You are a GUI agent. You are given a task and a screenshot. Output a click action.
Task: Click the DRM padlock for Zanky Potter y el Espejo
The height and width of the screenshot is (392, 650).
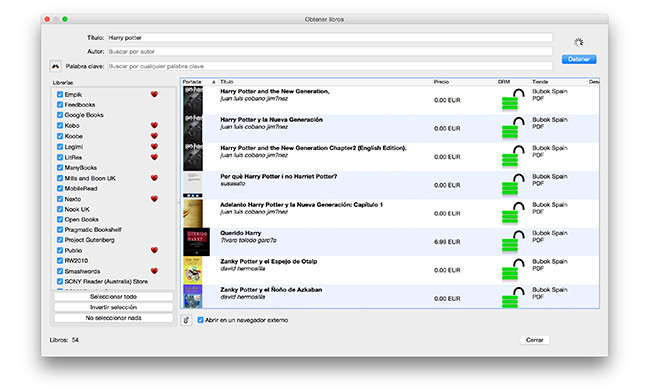pos(512,269)
